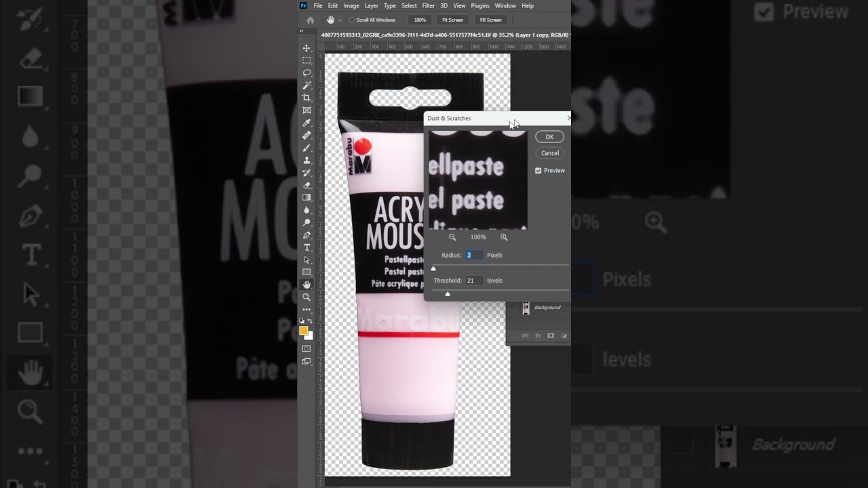Image resolution: width=868 pixels, height=488 pixels.
Task: Open the Edit menu
Action: 333,5
